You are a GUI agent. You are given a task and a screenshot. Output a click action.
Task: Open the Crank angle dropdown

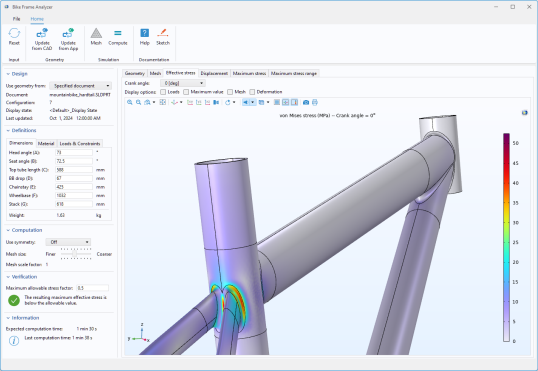(183, 83)
